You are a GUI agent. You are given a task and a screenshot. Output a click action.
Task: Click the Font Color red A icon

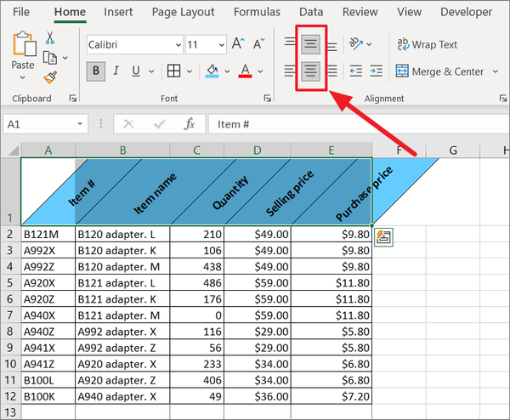[246, 71]
